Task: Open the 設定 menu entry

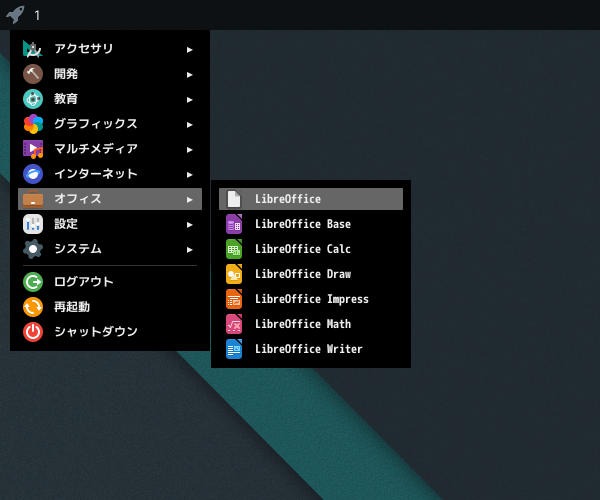Action: click(x=110, y=224)
